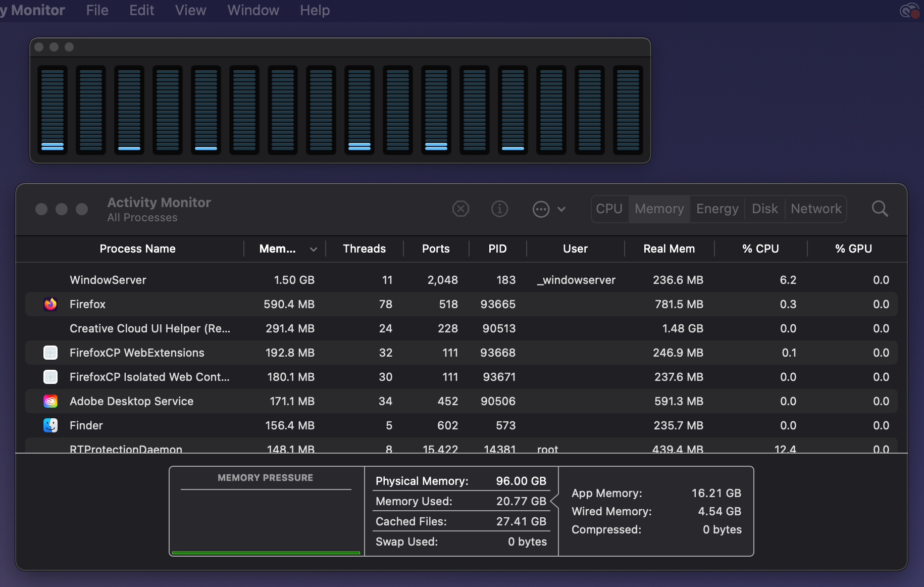This screenshot has width=924, height=587.
Task: Click the 2,048 ports value
Action: pyautogui.click(x=443, y=280)
